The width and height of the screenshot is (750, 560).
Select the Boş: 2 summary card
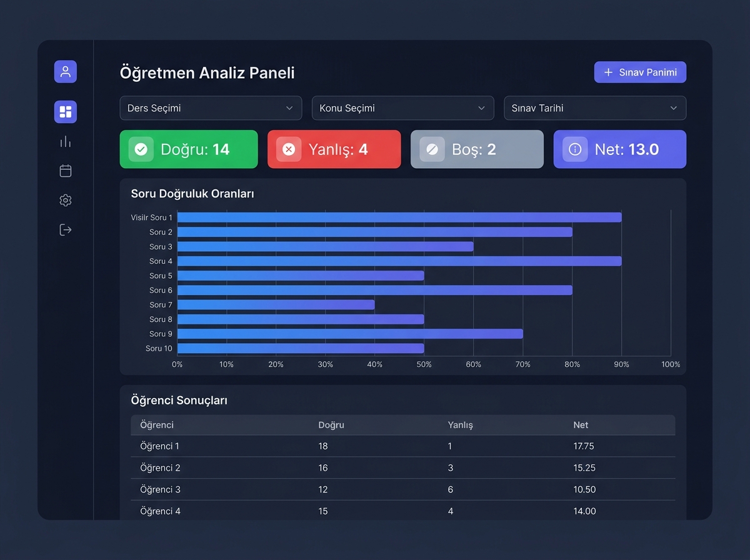tap(477, 149)
